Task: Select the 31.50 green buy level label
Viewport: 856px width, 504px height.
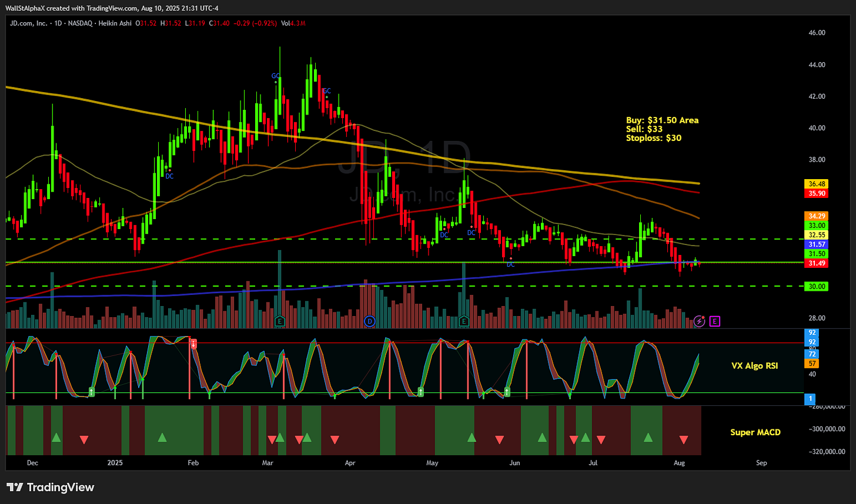Action: click(x=815, y=253)
